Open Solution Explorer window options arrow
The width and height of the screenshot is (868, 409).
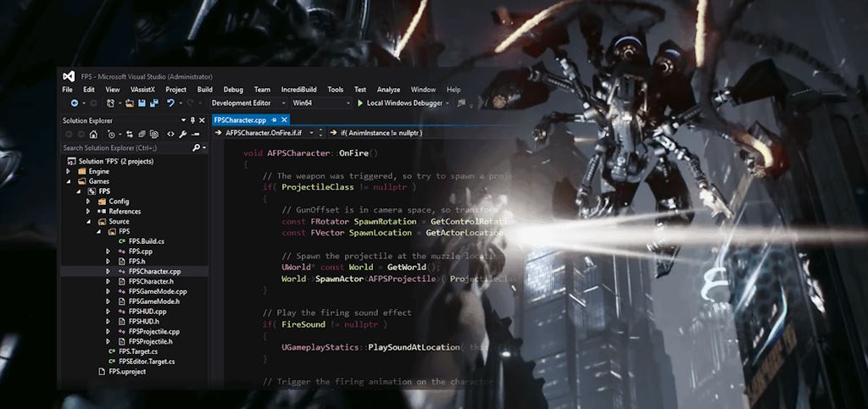pos(183,120)
